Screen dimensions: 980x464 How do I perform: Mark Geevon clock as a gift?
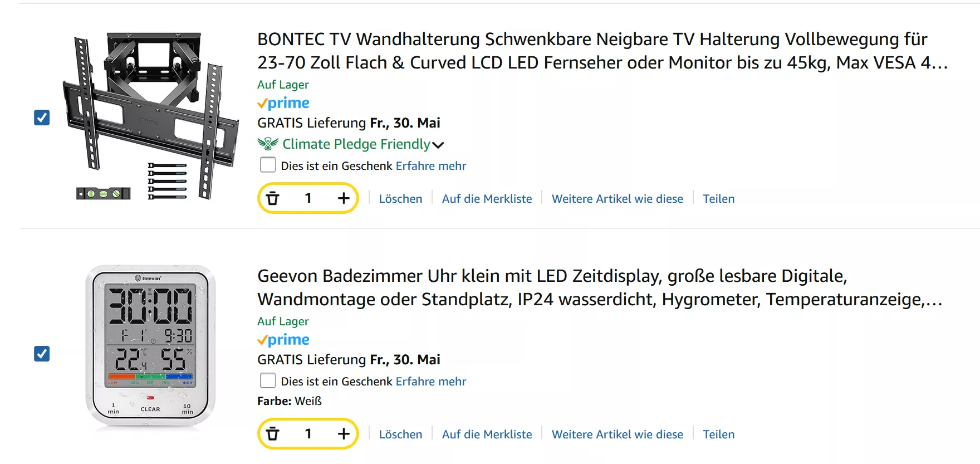[x=268, y=380]
